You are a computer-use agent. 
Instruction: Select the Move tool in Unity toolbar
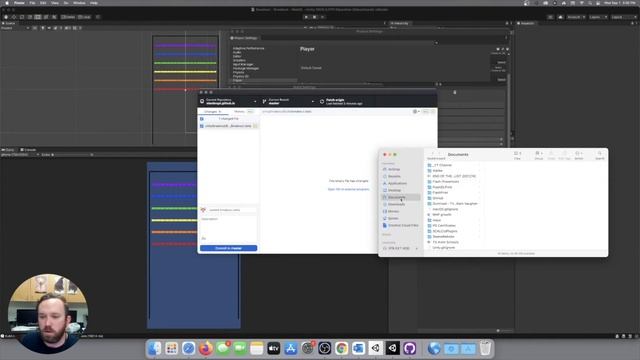14,17
